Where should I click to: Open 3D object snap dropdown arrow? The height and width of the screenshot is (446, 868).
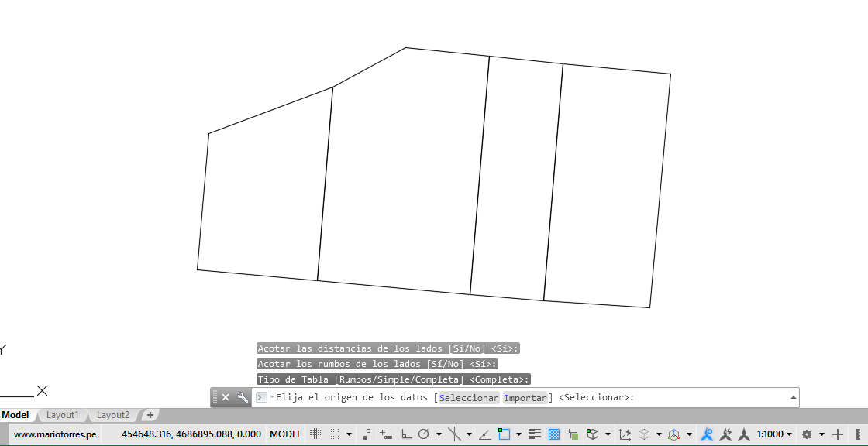pos(608,434)
